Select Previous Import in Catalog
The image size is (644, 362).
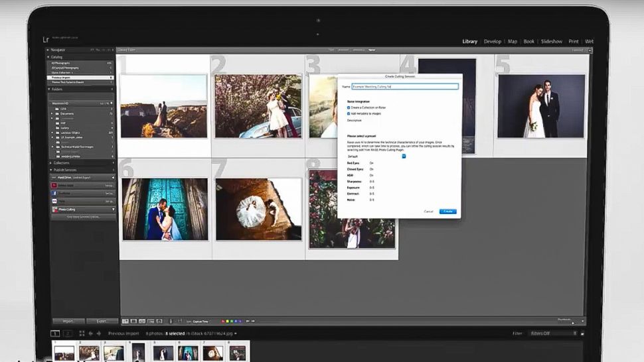81,78
